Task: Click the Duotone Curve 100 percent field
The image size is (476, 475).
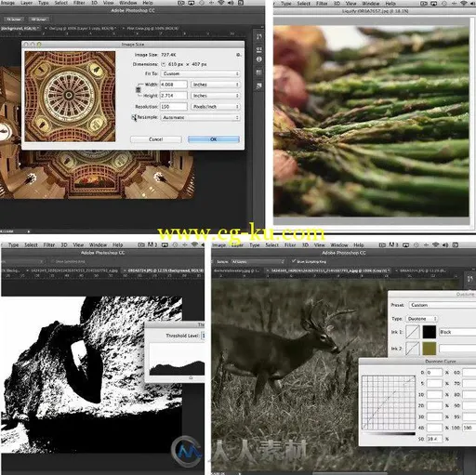Action: click(469, 428)
